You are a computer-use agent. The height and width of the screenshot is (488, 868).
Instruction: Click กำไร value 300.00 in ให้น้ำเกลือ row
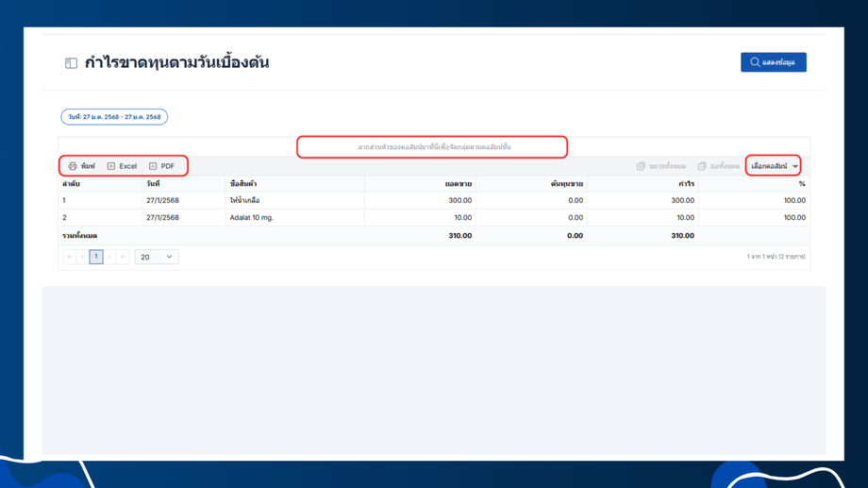point(643,200)
